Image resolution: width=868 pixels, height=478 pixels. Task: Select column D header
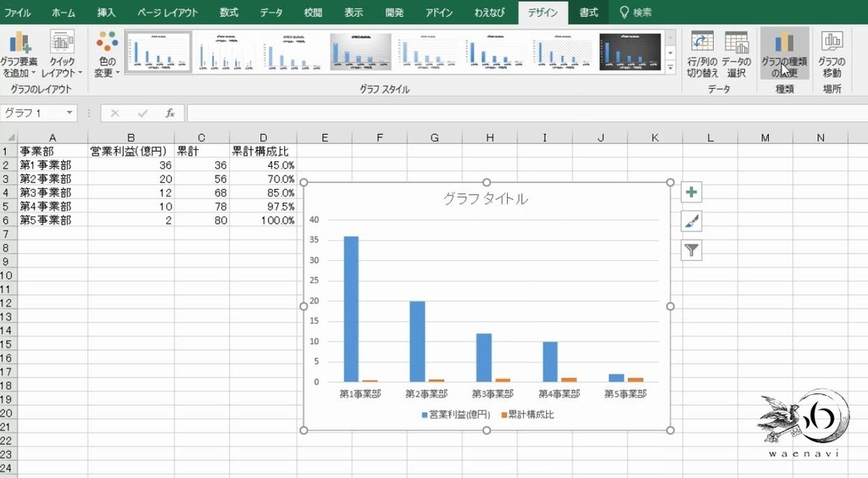pyautogui.click(x=263, y=137)
